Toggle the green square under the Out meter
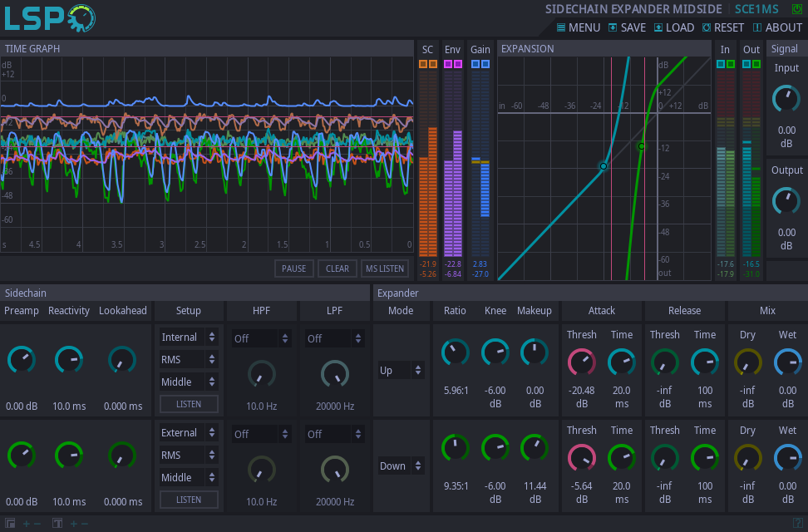Screen dimensions: 808x532 [756, 64]
